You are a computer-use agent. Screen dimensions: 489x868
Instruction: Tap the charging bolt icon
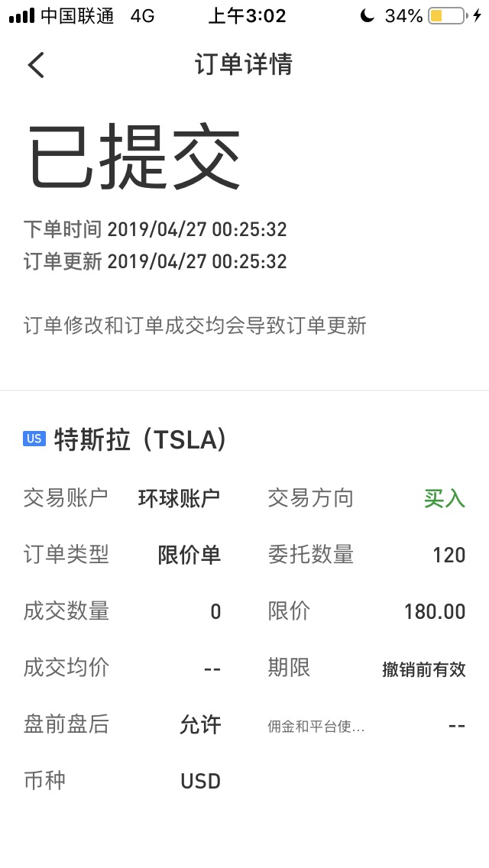(477, 15)
